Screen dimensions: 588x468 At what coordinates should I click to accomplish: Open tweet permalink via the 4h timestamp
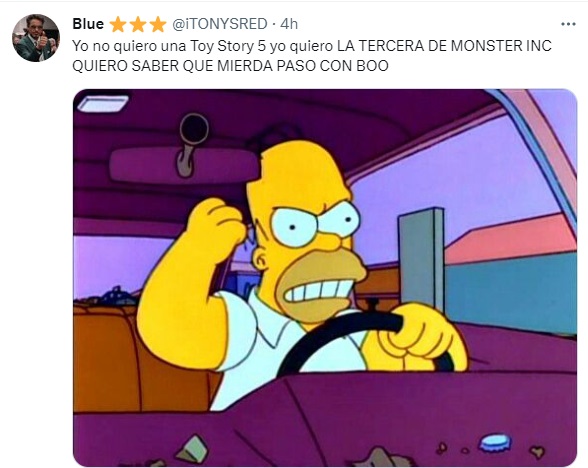tap(289, 24)
